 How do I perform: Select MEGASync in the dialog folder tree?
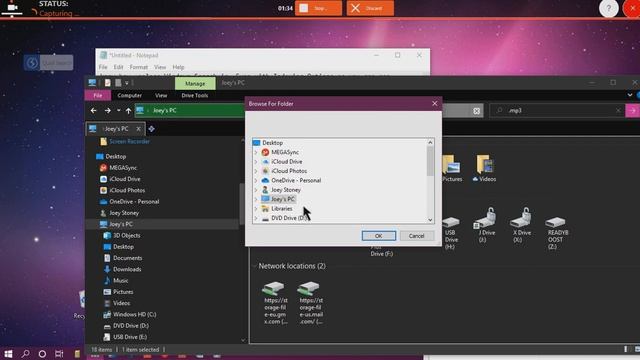[285, 152]
